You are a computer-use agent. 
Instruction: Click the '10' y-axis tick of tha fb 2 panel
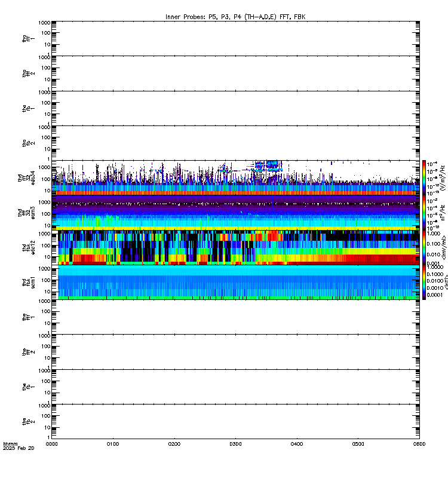(x=47, y=149)
